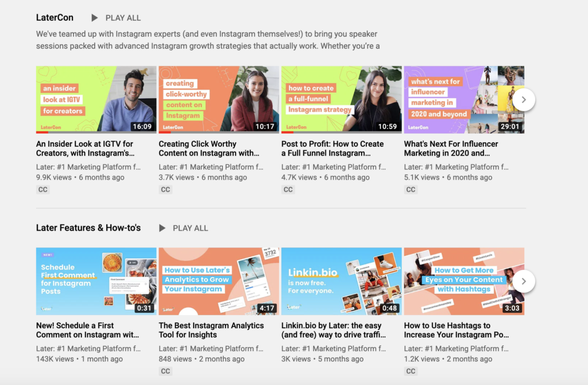
Task: Click channel name under Schedule a First Comment video
Action: pos(88,349)
